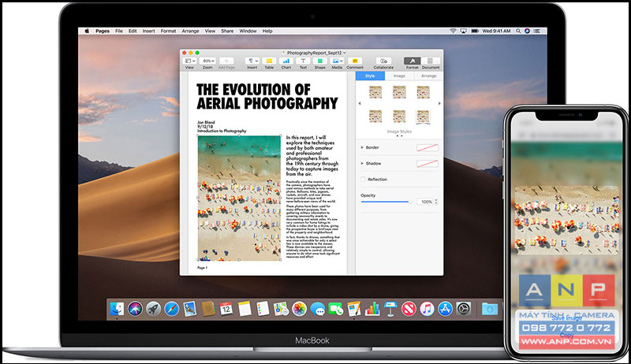Open Notes app in the Dock
The height and width of the screenshot is (364, 631).
(x=245, y=309)
